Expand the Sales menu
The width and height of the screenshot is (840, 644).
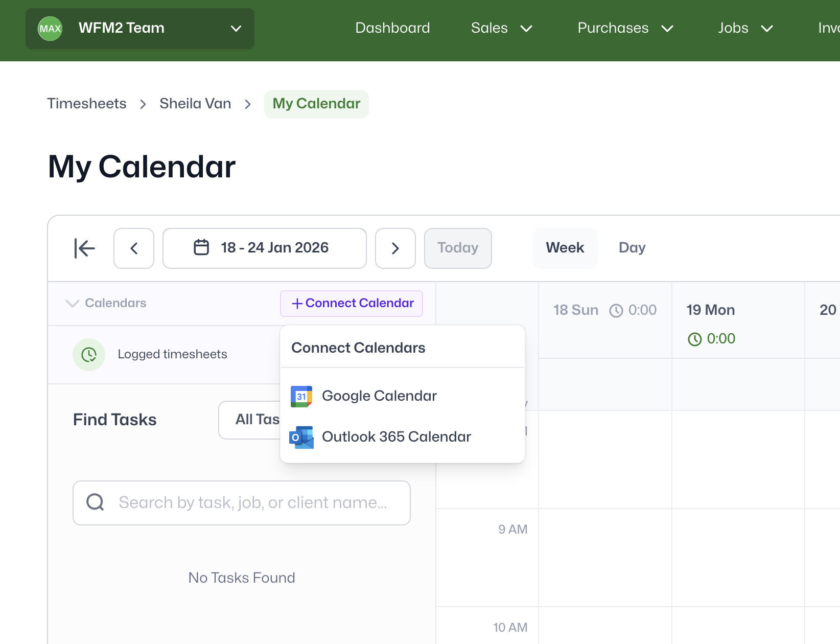(501, 28)
